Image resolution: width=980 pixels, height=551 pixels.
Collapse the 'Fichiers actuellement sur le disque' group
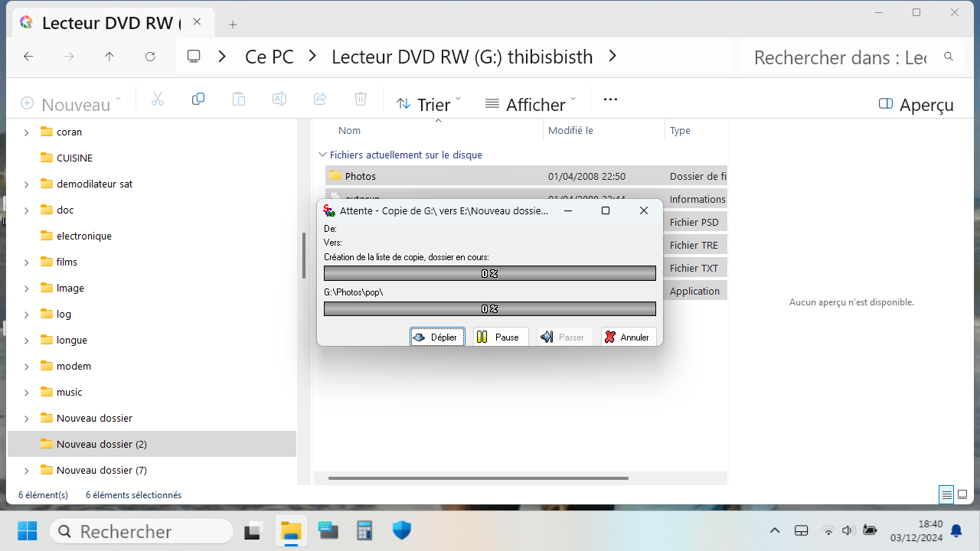pyautogui.click(x=323, y=155)
